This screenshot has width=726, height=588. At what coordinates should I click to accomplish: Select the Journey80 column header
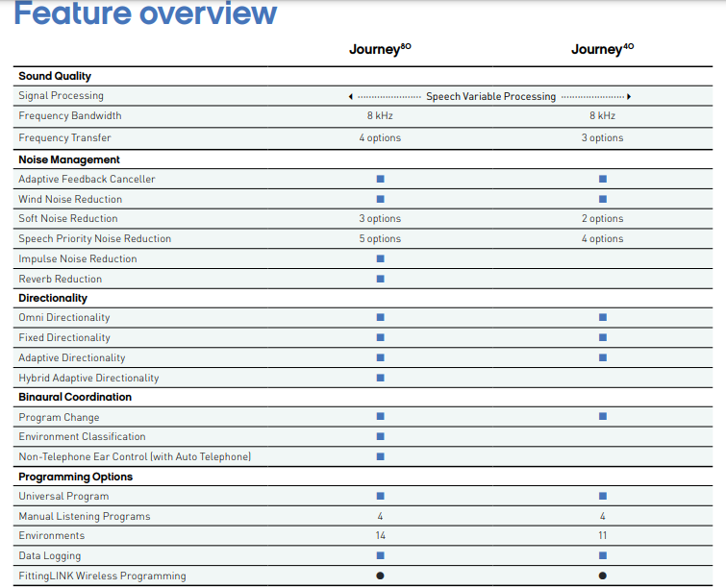(x=380, y=49)
